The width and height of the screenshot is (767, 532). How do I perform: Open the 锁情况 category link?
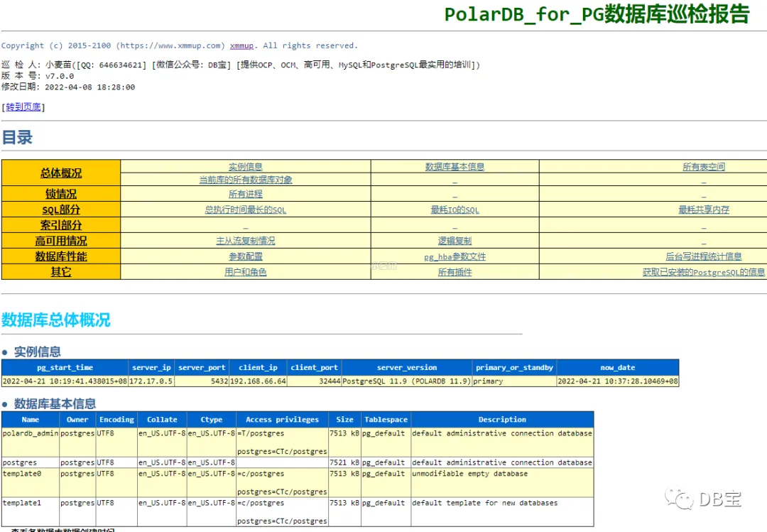pyautogui.click(x=61, y=194)
